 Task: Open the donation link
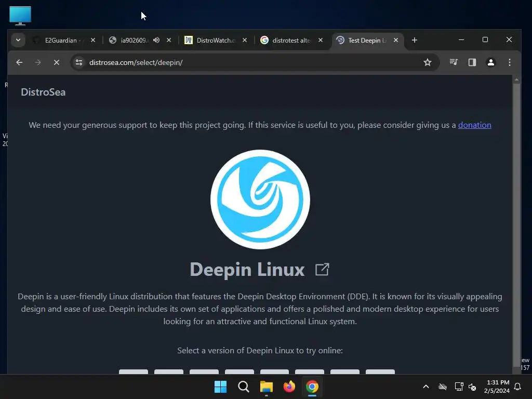tap(475, 125)
